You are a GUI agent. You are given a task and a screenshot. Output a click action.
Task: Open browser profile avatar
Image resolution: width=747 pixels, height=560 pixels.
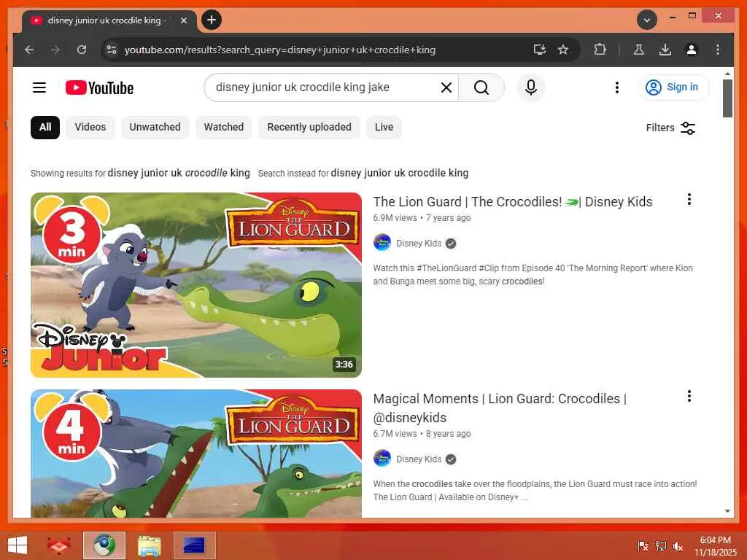[692, 50]
